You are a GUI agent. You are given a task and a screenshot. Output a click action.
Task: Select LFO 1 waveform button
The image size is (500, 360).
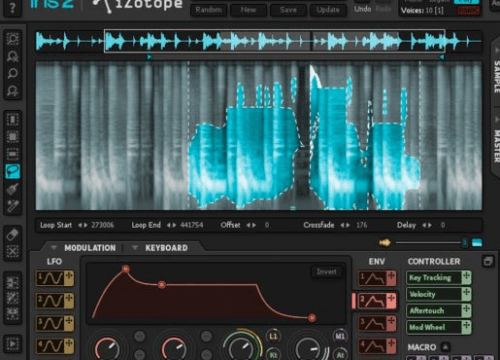click(x=50, y=278)
